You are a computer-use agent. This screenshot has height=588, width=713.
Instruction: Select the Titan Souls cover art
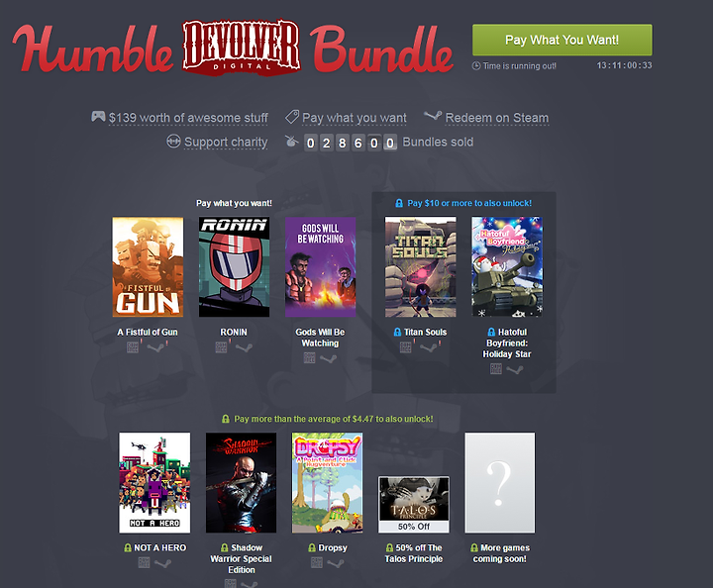(x=421, y=266)
